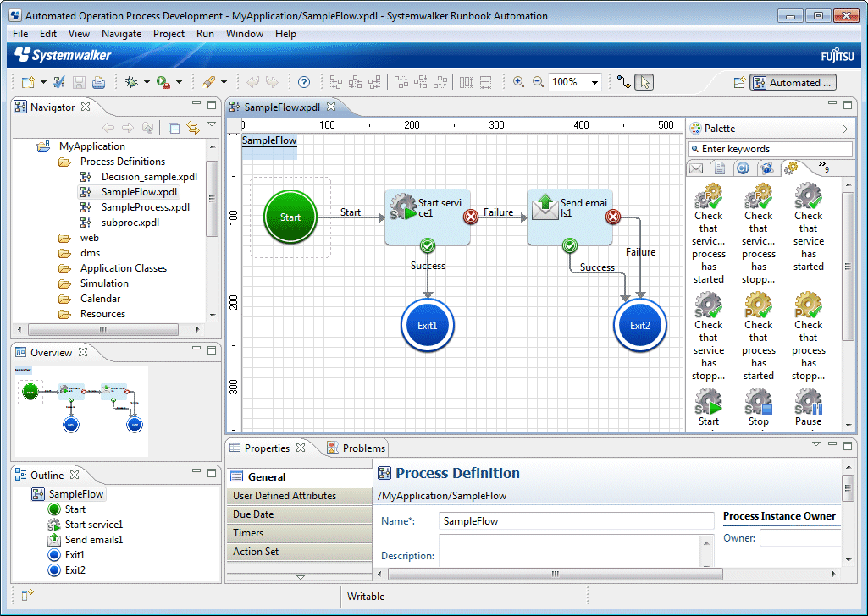Click the Print toolbar icon
The image size is (868, 616).
click(98, 82)
